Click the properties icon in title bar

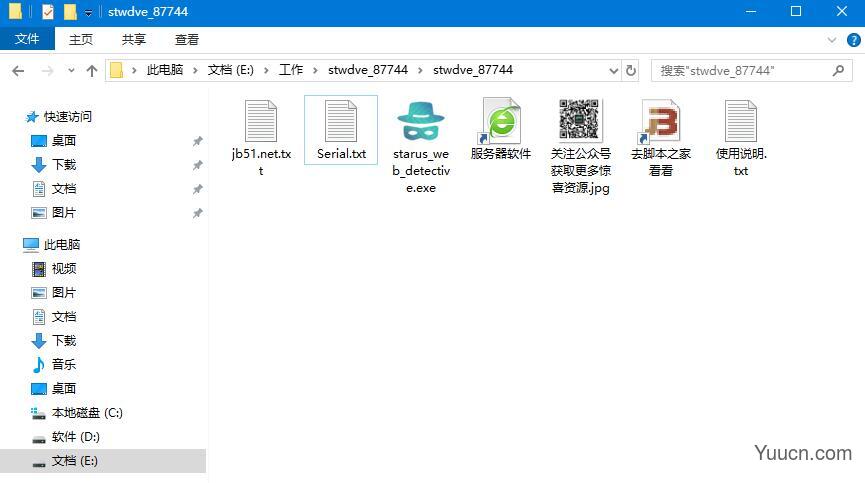[48, 11]
